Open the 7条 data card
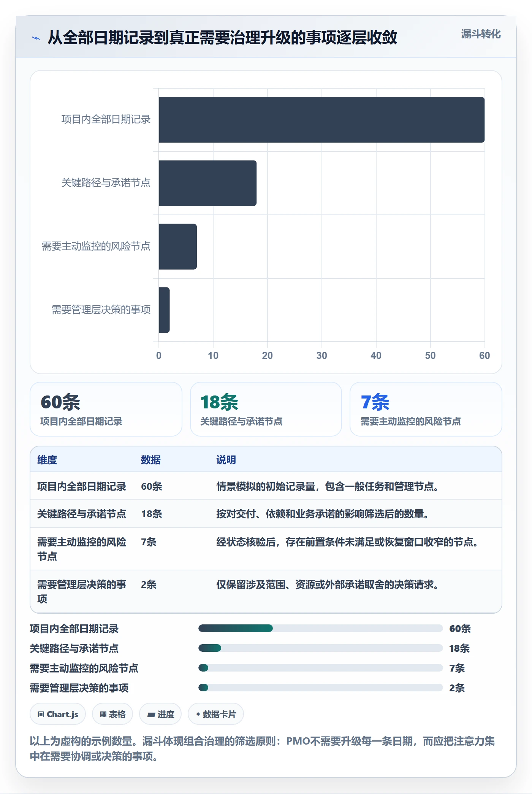Screen dimensions: 532x794 426,409
